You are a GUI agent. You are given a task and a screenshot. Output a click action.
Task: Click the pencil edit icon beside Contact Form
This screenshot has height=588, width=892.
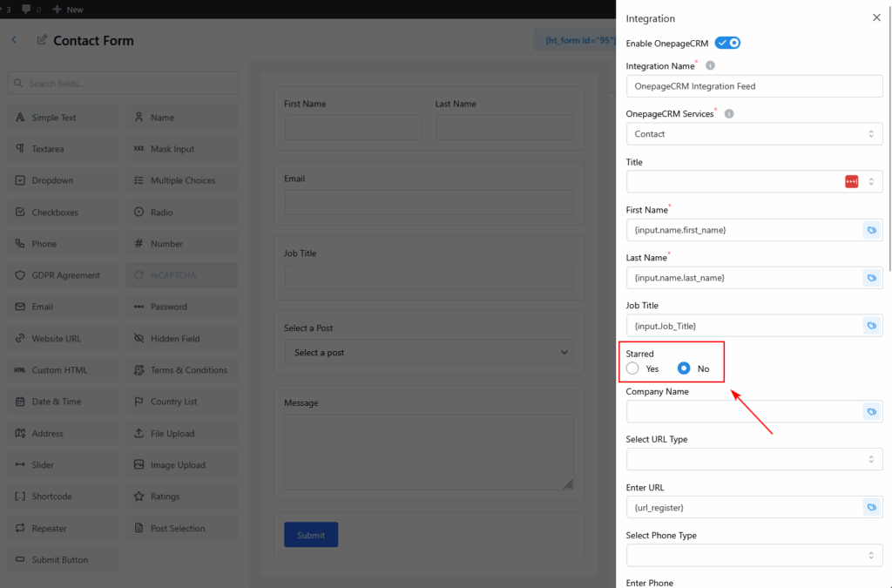tap(42, 40)
